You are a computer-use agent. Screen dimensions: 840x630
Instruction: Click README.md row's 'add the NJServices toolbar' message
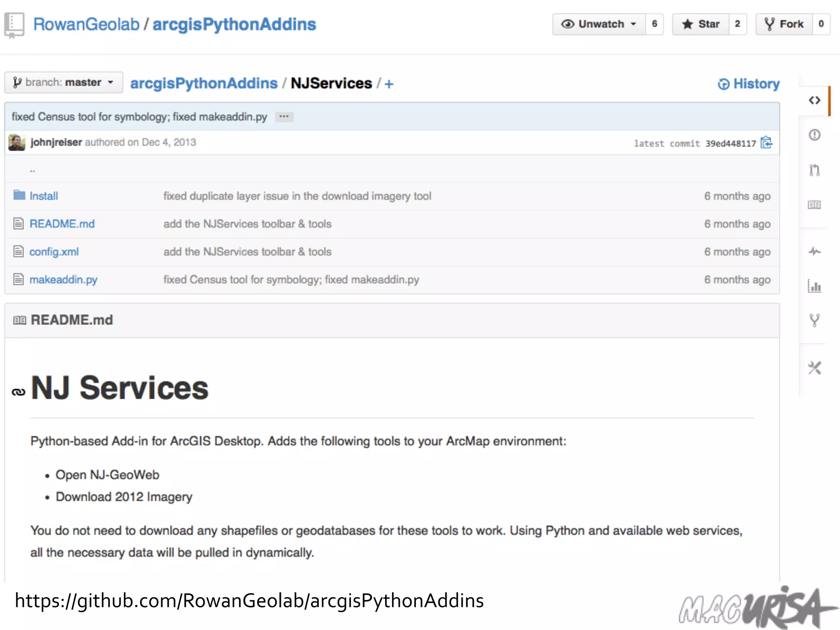pos(247,224)
